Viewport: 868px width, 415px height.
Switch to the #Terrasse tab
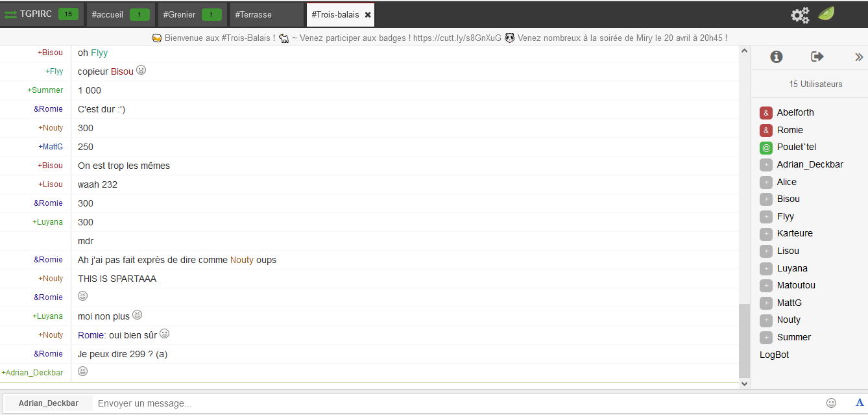click(266, 14)
